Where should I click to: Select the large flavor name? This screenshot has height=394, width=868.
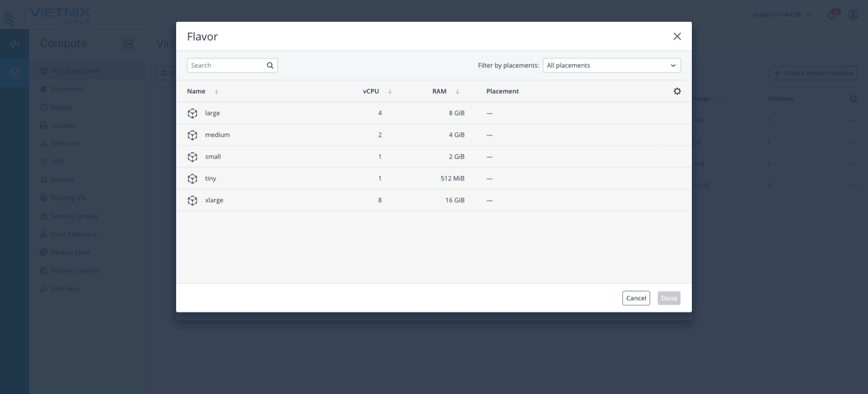tap(212, 113)
